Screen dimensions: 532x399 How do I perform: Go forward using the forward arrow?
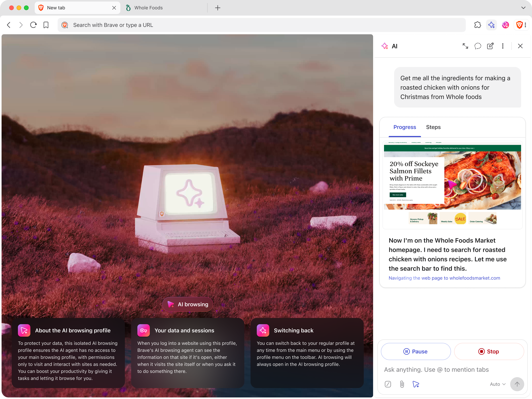tap(21, 25)
